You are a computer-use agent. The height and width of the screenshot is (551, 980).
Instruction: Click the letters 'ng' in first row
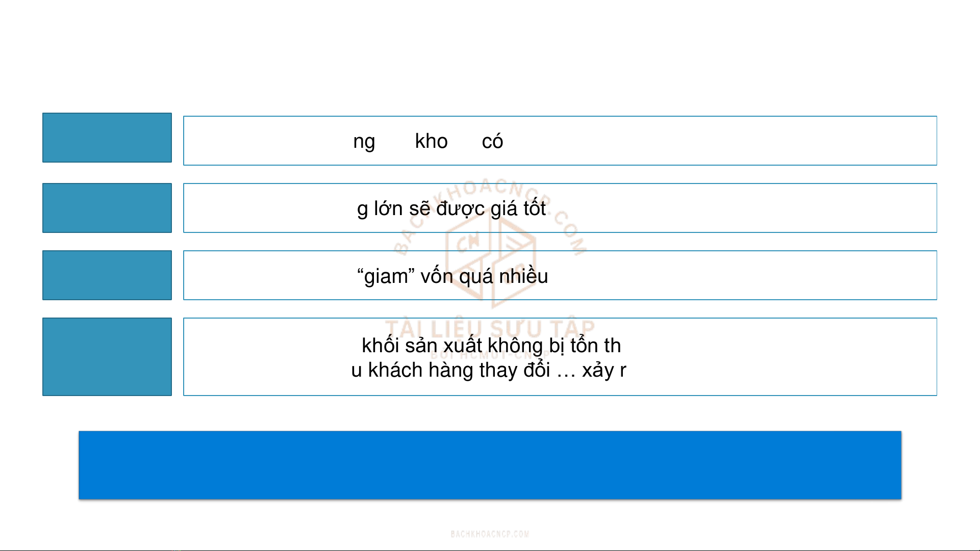(364, 141)
